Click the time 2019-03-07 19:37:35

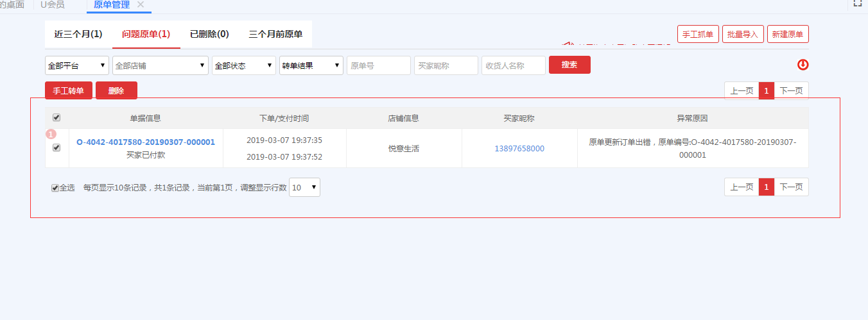tap(284, 140)
